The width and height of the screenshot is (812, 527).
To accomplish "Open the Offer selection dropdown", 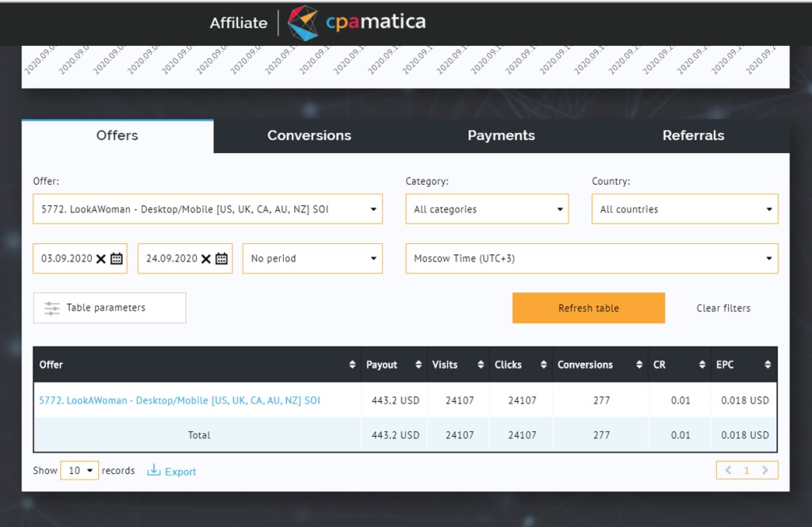I will (208, 209).
